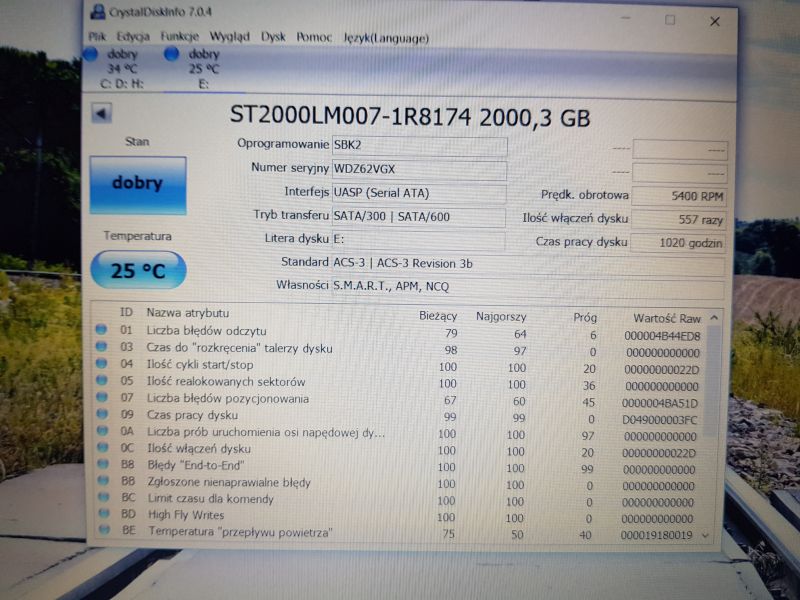800x600 pixels.
Task: Select the Ilość cykli start/stop row
Action: [399, 367]
